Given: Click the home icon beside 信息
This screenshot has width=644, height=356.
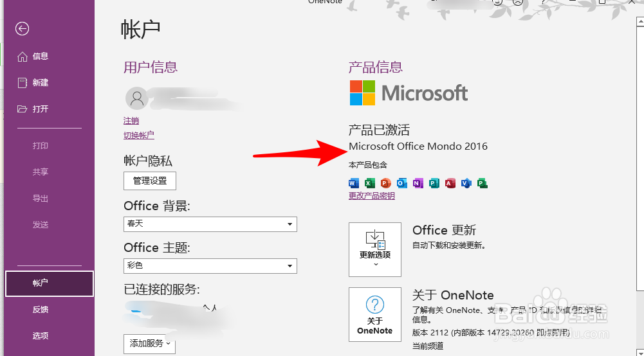Looking at the screenshot, I should click(22, 57).
